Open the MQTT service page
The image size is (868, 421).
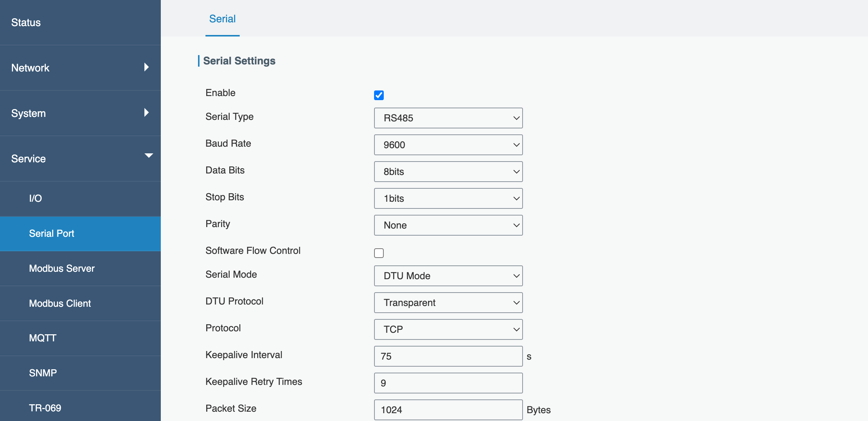click(x=43, y=338)
